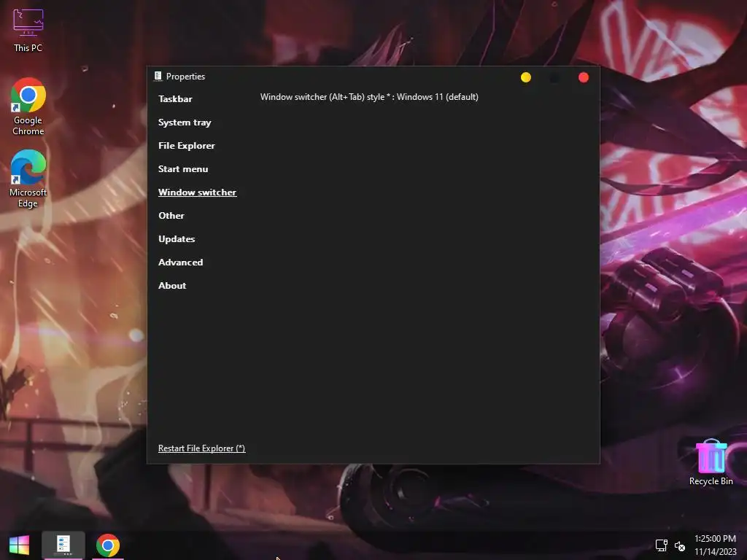Click the Properties window title icon
747x560 pixels.
[158, 76]
